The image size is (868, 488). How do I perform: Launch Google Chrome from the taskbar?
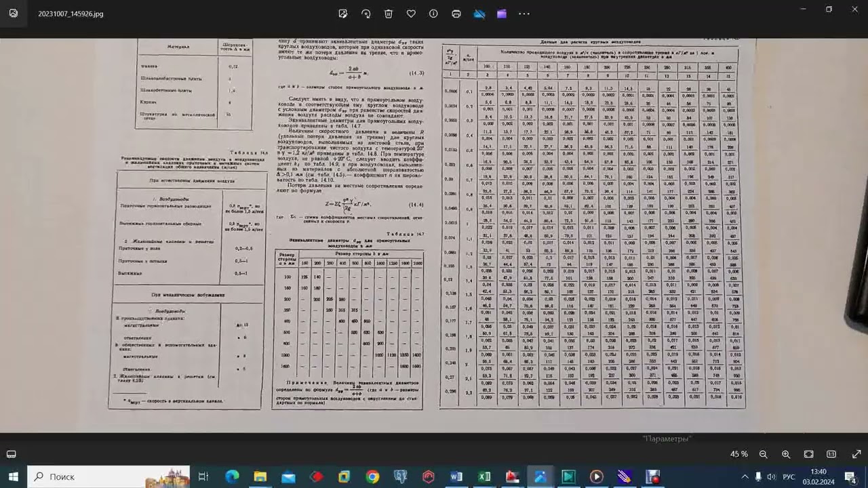[372, 476]
